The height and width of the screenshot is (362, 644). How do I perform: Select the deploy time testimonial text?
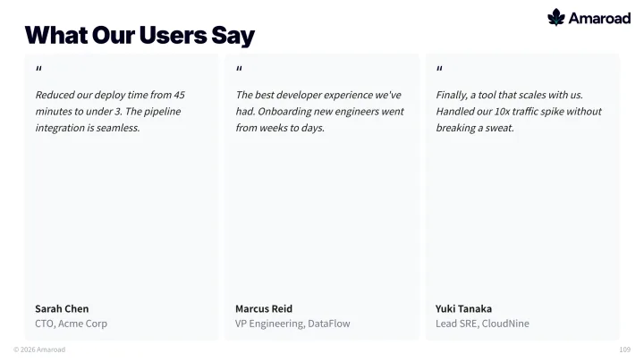[x=110, y=111]
